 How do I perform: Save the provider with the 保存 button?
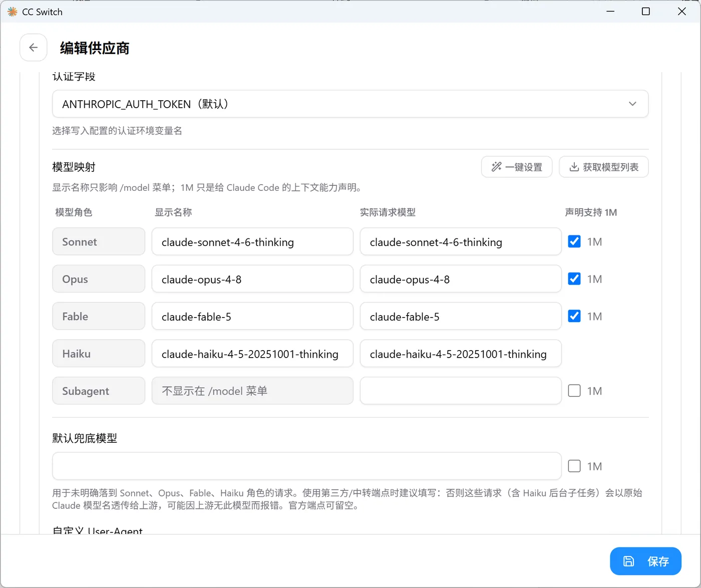[x=645, y=561]
